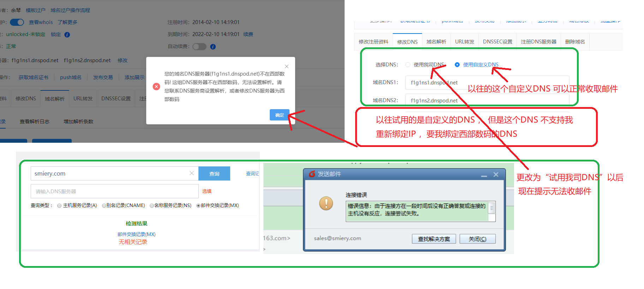The width and height of the screenshot is (644, 289).
Task: Select the 使用自定义DNS radio button
Action: coord(457,65)
